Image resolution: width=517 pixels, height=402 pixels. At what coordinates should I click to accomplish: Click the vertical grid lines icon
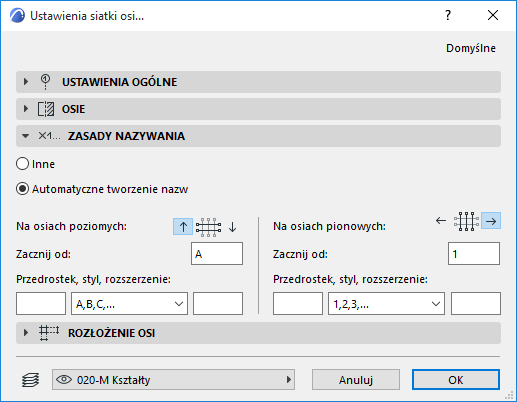click(x=466, y=221)
